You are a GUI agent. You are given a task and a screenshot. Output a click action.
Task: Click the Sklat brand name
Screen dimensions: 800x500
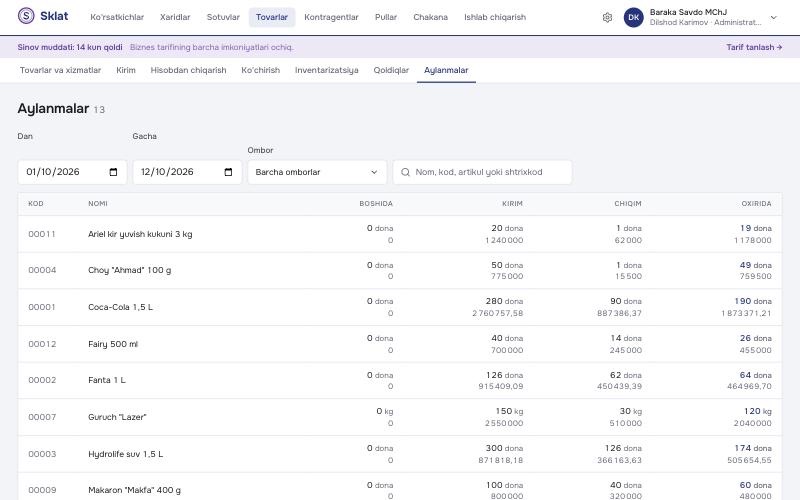click(54, 16)
